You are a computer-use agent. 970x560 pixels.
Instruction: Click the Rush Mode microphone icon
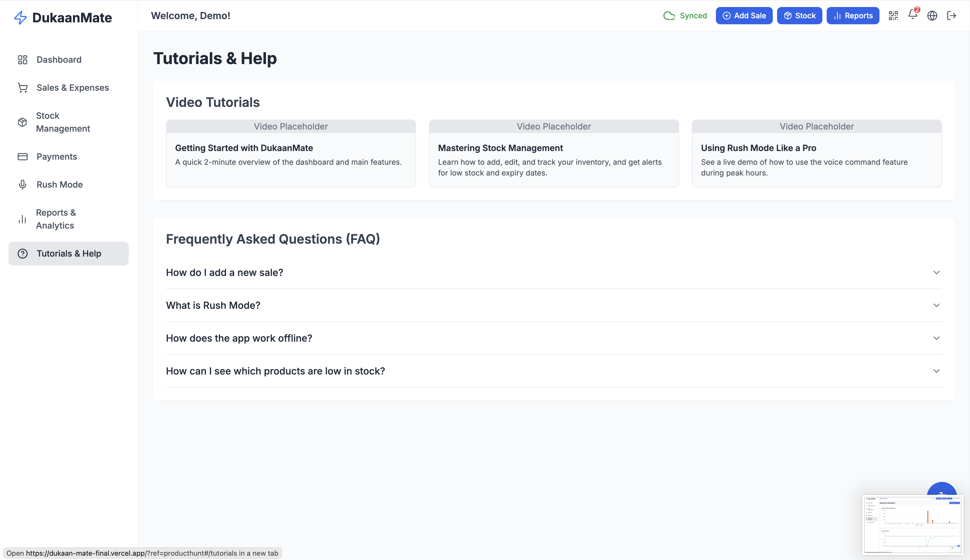point(23,185)
